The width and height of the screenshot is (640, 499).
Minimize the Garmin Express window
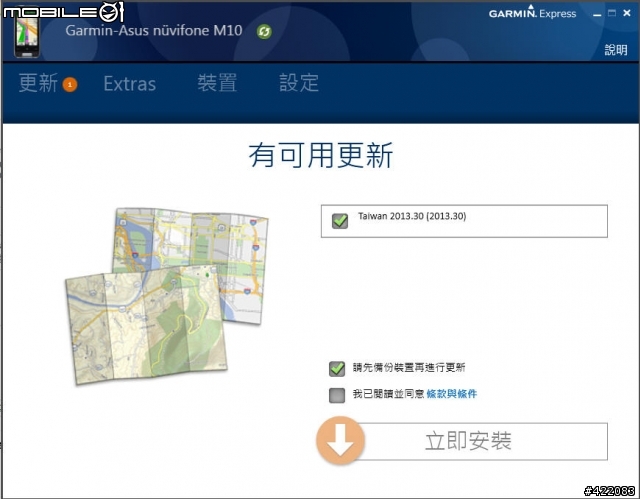pos(597,14)
